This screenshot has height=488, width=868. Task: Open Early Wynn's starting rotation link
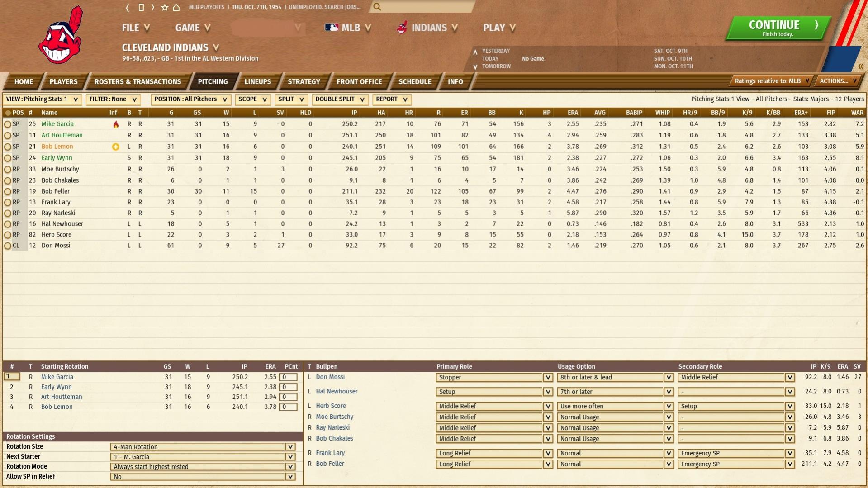(x=56, y=387)
